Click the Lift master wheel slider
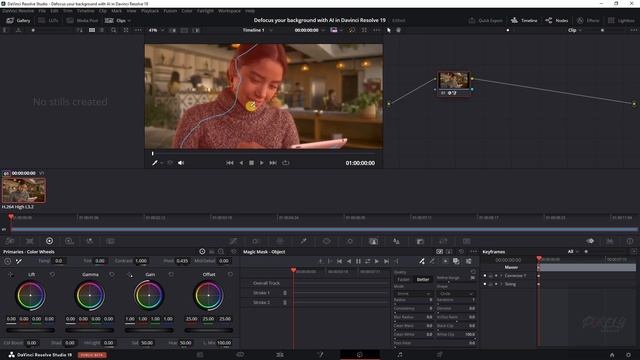This screenshot has height=360, width=640. (x=30, y=330)
